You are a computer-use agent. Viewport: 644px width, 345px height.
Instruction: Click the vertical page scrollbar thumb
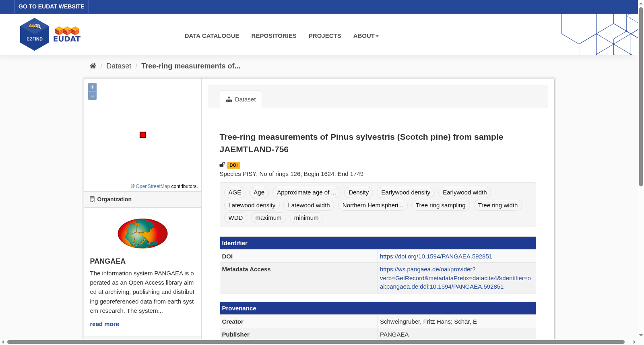click(641, 97)
